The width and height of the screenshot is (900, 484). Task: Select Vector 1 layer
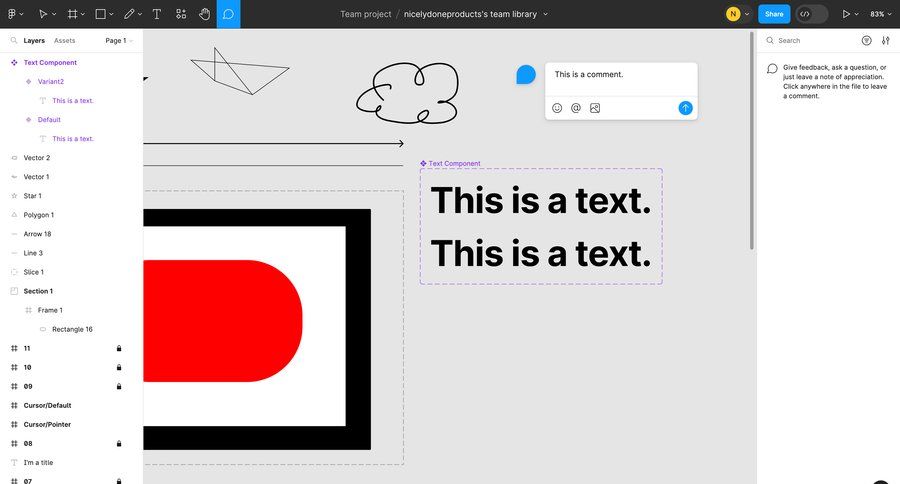(36, 177)
